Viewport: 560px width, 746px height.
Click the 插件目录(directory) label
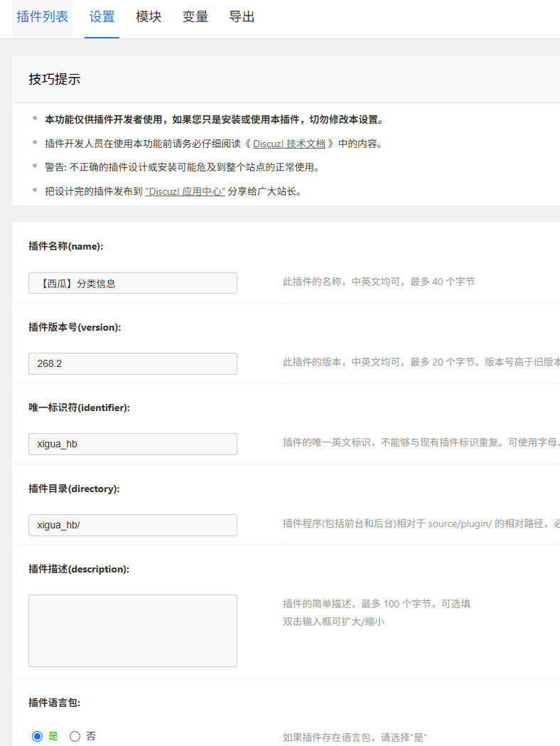point(74,489)
